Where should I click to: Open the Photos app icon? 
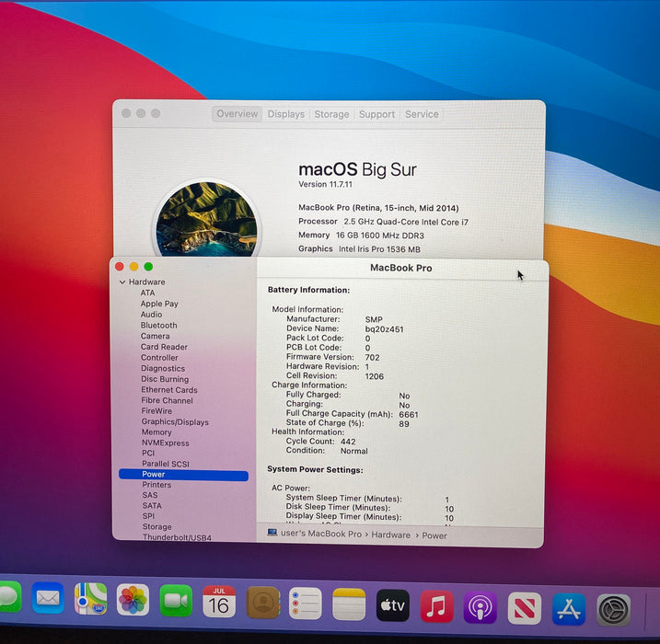pyautogui.click(x=133, y=600)
